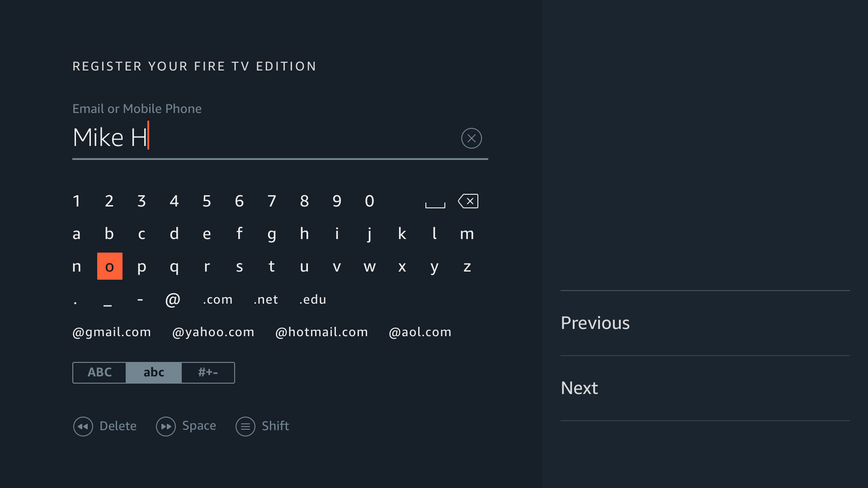The width and height of the screenshot is (868, 488).
Task: Go to the Previous step
Action: coord(595,323)
